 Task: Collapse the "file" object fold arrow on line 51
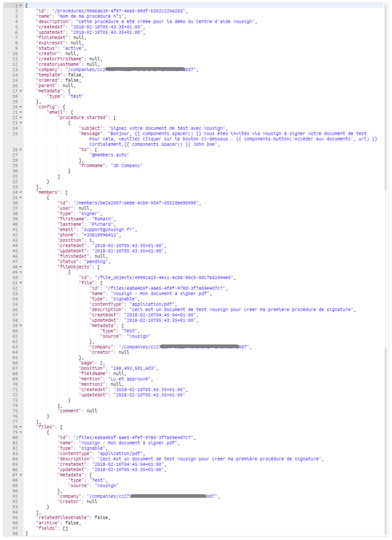[x=21, y=283]
